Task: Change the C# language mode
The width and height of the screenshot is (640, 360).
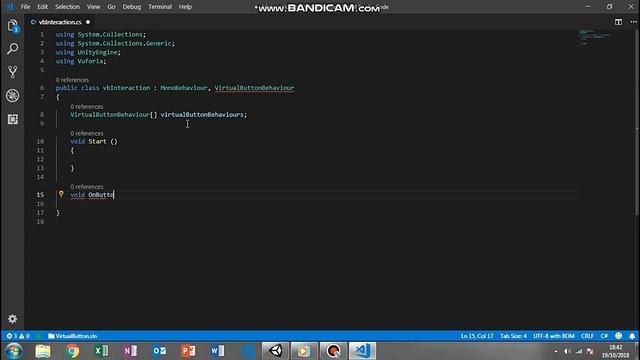Action: coord(604,336)
